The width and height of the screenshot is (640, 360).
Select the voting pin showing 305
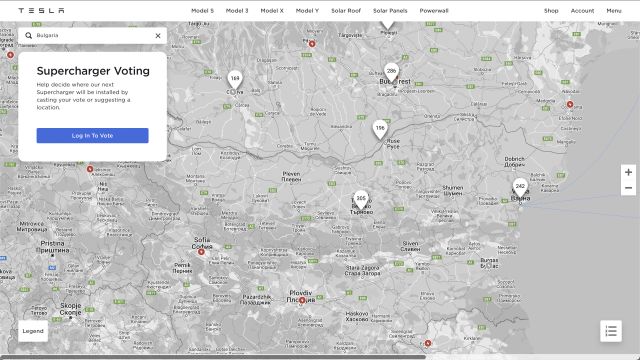(x=361, y=200)
